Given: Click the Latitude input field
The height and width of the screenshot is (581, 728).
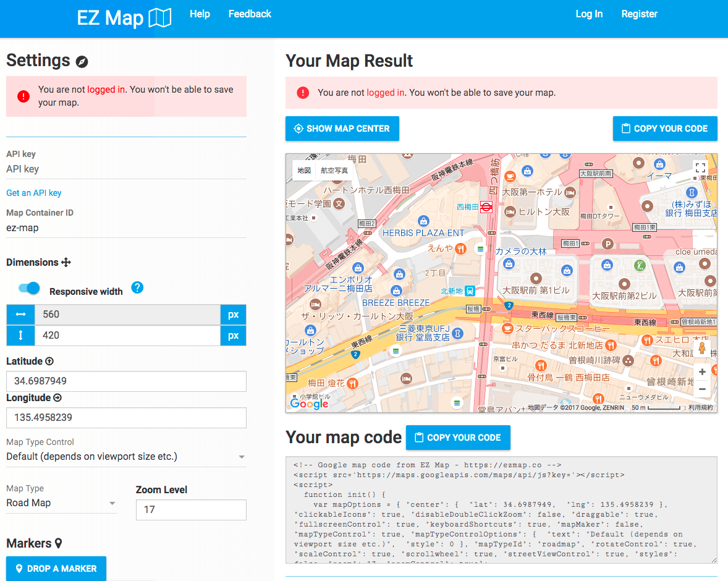Looking at the screenshot, I should 126,381.
